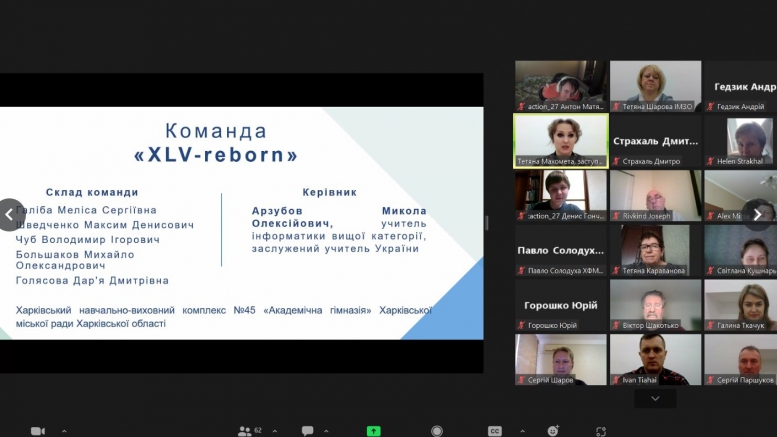777x437 pixels.
Task: Expand the chevron next to Chat
Action: [326, 431]
